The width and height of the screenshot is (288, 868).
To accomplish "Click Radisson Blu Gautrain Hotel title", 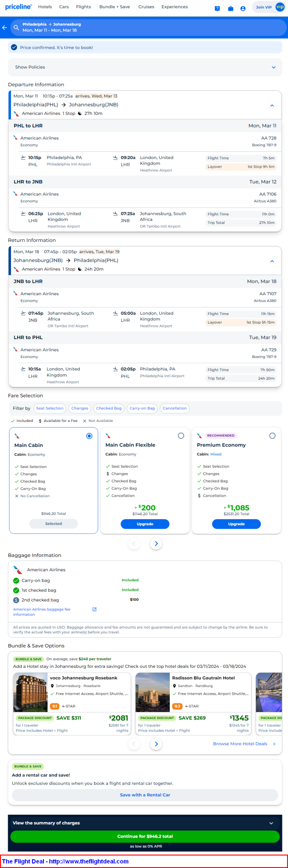I will tap(204, 678).
